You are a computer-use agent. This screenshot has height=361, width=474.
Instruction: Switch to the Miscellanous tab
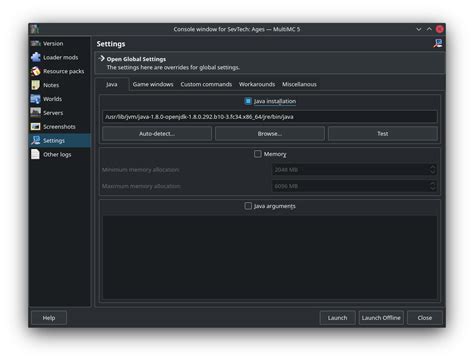pos(299,84)
